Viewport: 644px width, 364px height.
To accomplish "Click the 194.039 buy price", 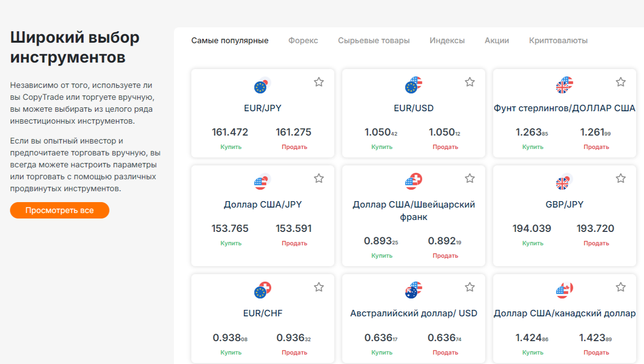I will [x=532, y=228].
